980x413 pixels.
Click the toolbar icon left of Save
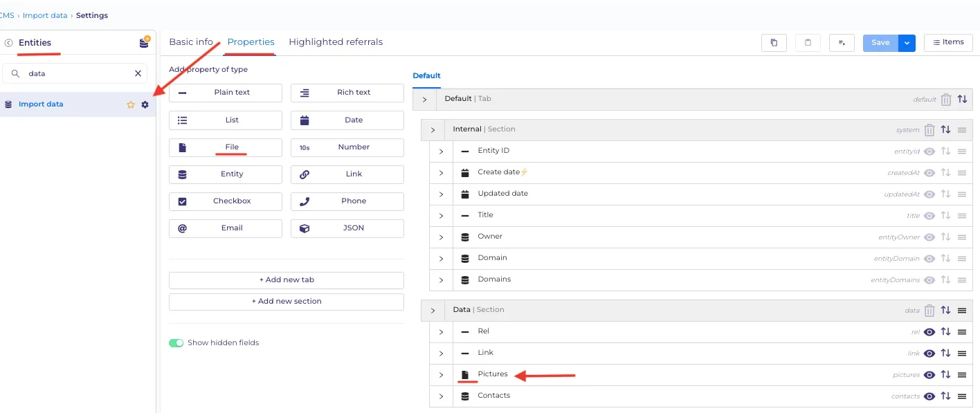pyautogui.click(x=842, y=43)
